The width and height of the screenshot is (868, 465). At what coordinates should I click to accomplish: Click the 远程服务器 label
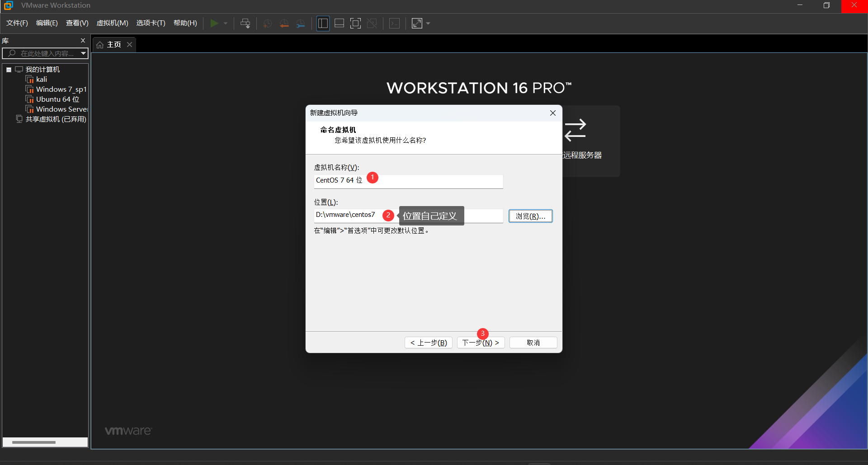pos(582,155)
